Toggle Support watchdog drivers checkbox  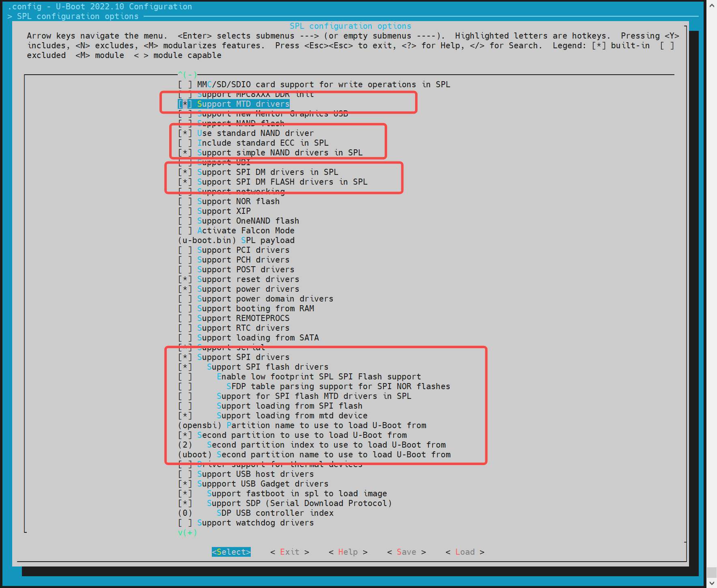coord(185,523)
